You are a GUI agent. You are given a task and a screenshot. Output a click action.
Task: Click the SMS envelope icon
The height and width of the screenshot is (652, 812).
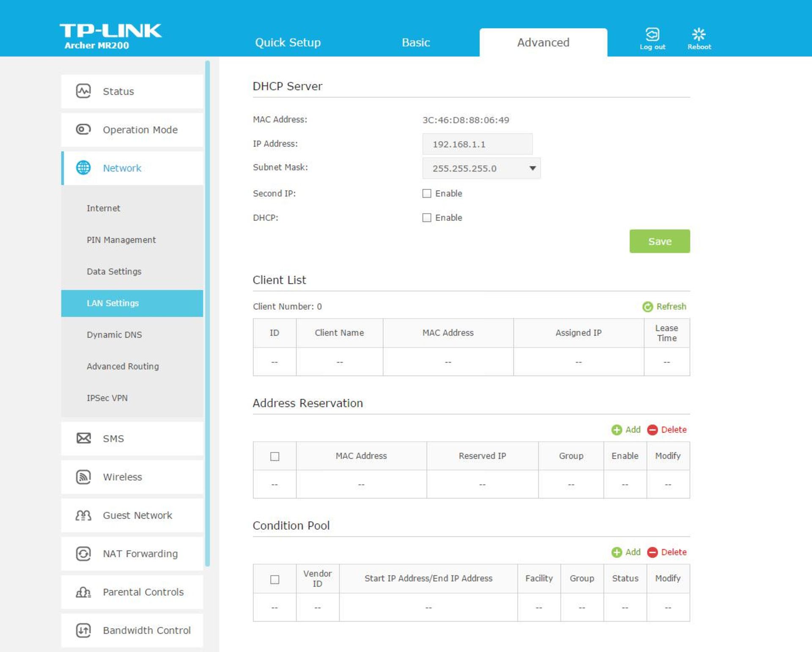(83, 438)
